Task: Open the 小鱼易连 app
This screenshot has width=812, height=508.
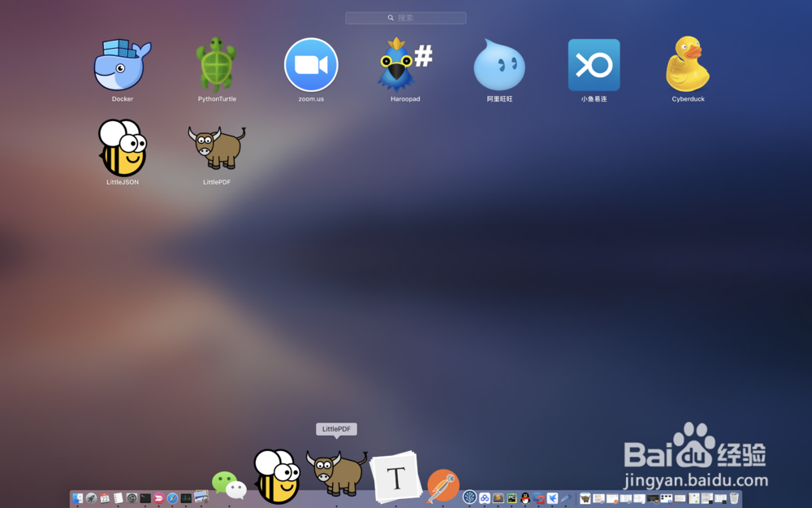Action: pyautogui.click(x=594, y=65)
